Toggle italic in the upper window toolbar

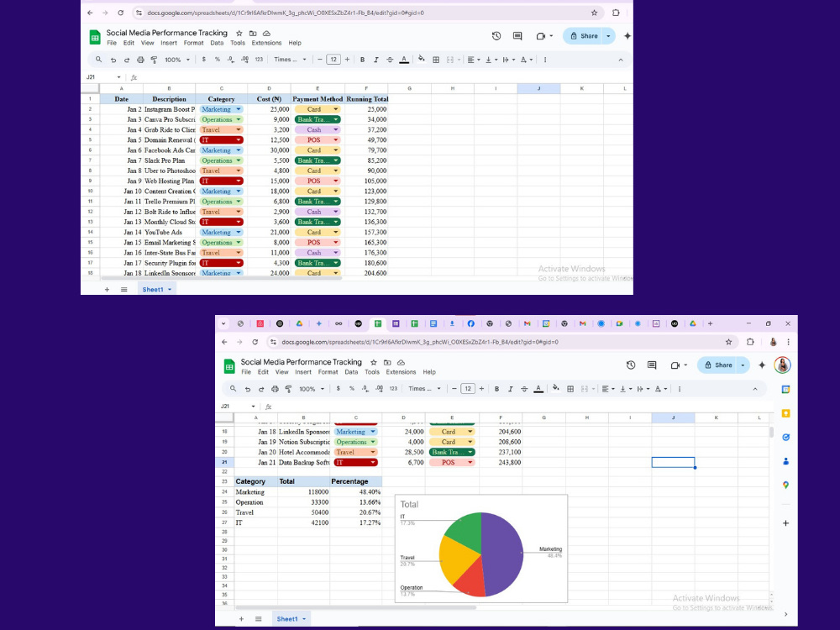376,60
